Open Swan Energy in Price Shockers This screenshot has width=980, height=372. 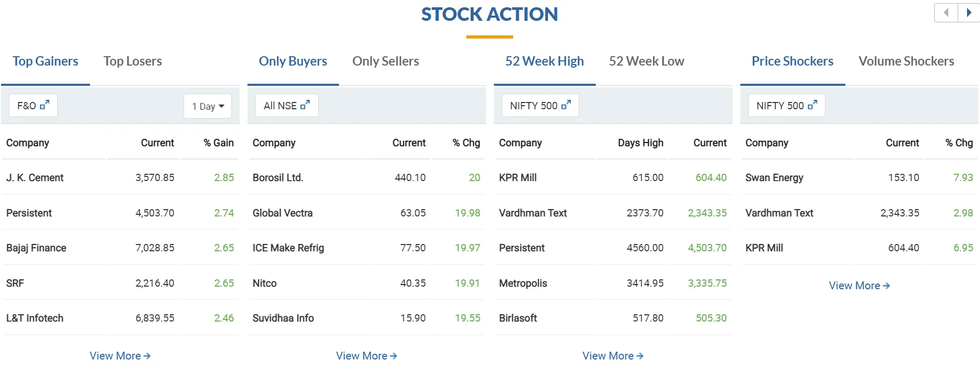[774, 178]
